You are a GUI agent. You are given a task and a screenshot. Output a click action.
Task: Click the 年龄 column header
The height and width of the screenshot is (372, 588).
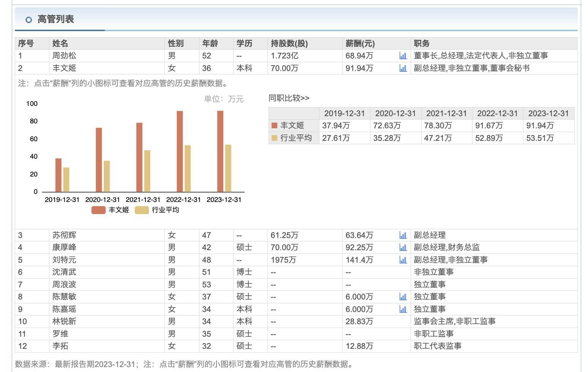tap(209, 43)
